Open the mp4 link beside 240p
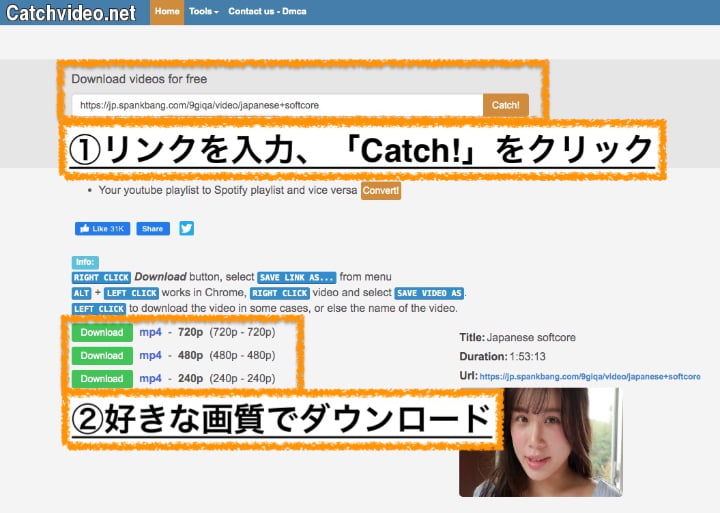Screen dimensions: 720x513 [x=150, y=378]
